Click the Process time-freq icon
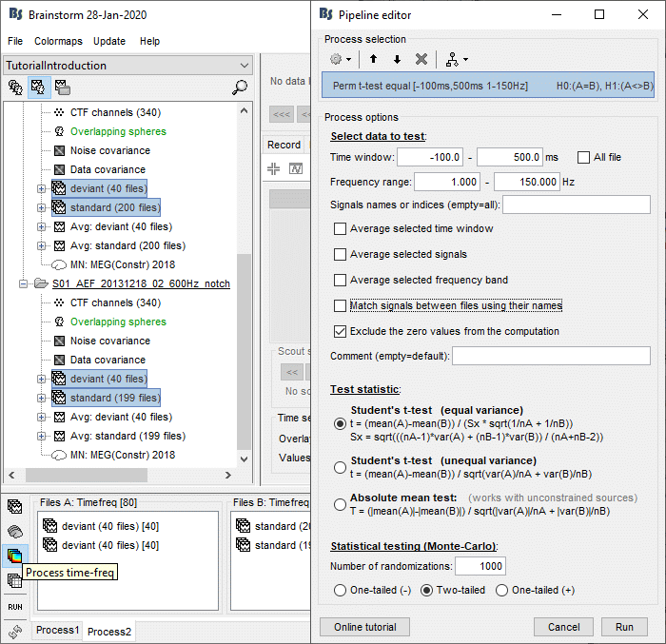The image size is (666, 644). [x=15, y=556]
